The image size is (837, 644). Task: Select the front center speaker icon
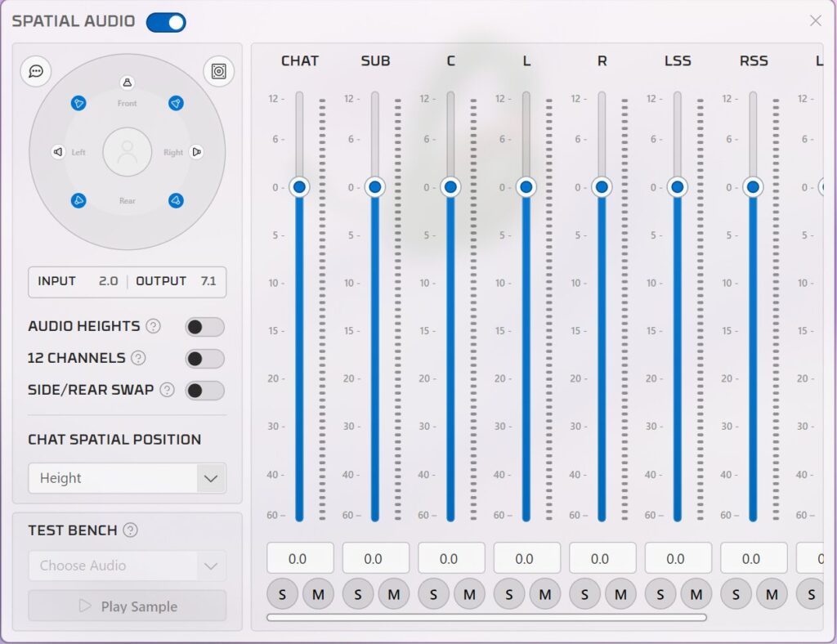127,83
